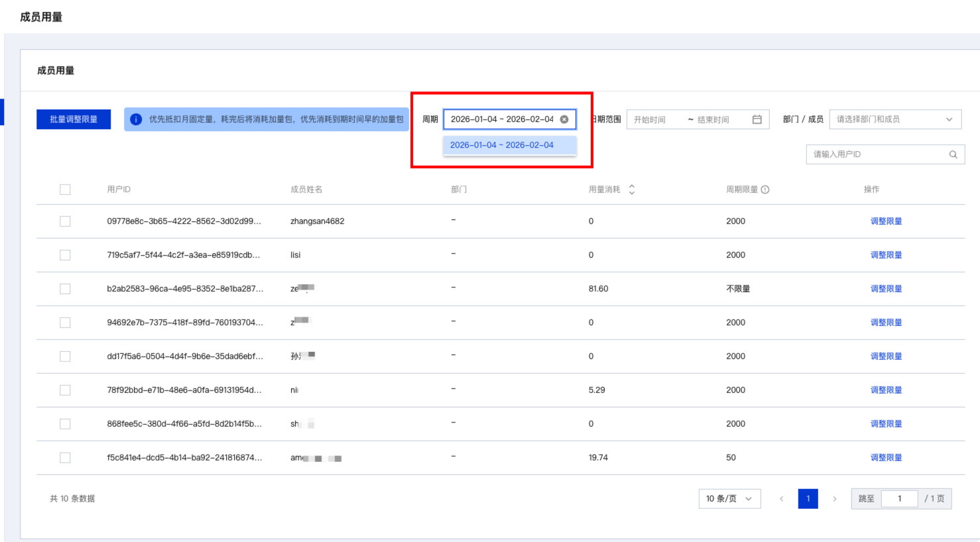Image resolution: width=980 pixels, height=542 pixels.
Task: Click the user ID search magnifier icon
Action: click(x=953, y=154)
